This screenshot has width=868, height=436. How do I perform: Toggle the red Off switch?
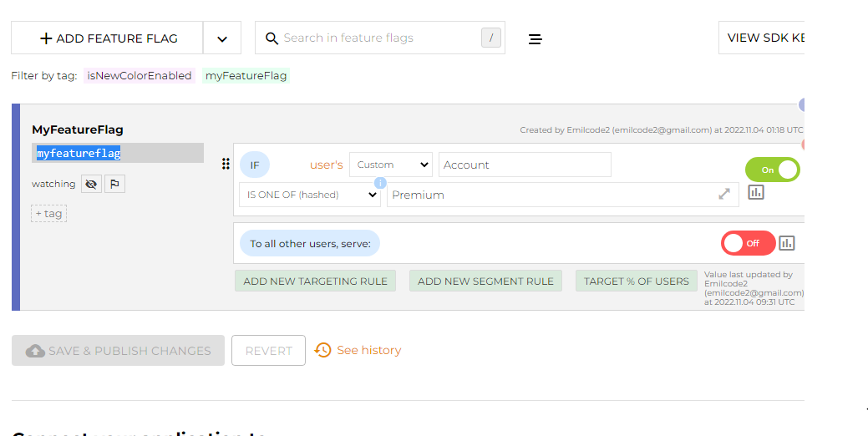(x=748, y=243)
